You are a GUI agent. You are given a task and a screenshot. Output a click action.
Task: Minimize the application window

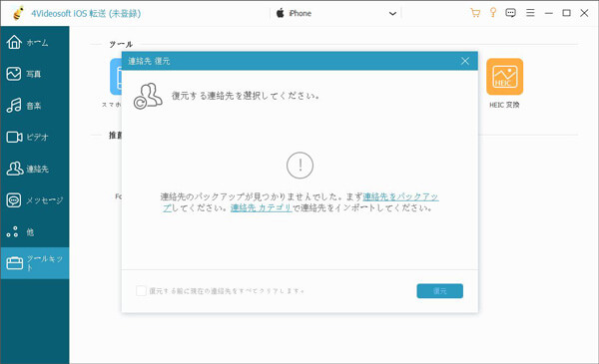point(548,13)
